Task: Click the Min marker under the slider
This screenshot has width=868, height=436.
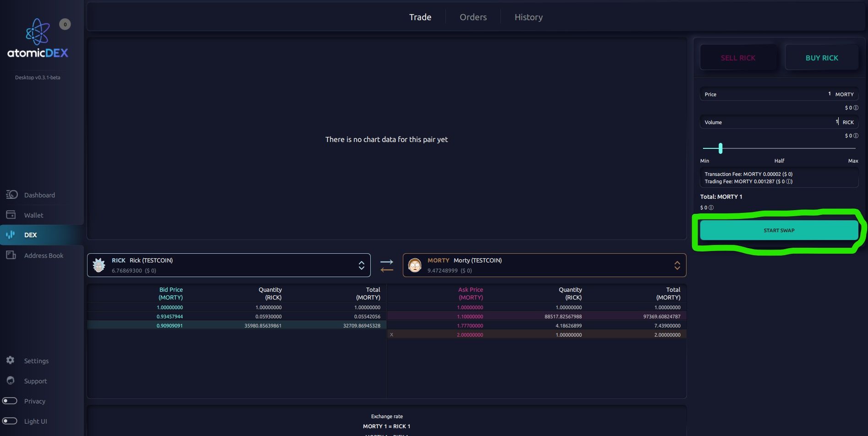Action: [704, 161]
